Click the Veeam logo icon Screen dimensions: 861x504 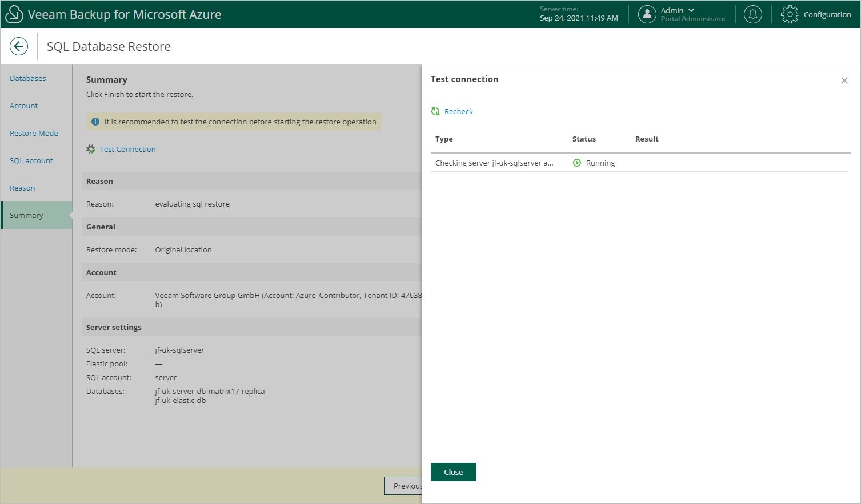pos(14,14)
